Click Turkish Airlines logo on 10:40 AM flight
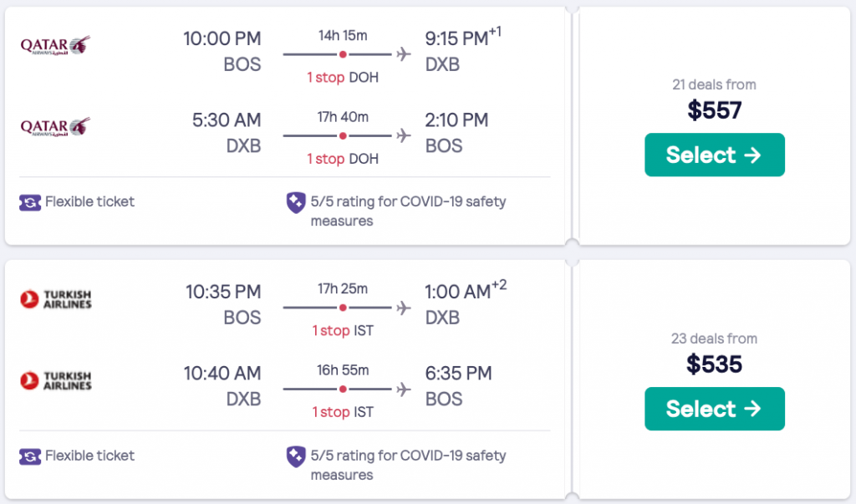856x504 pixels. tap(55, 380)
